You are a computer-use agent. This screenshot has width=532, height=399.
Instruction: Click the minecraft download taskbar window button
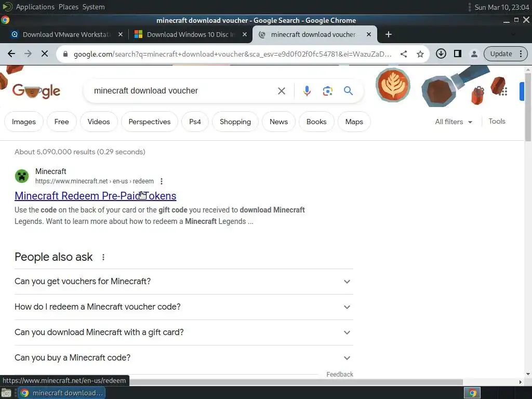[62, 393]
